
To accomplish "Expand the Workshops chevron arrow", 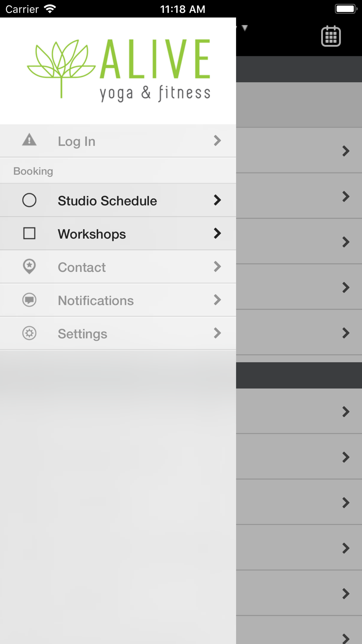I will click(x=217, y=233).
